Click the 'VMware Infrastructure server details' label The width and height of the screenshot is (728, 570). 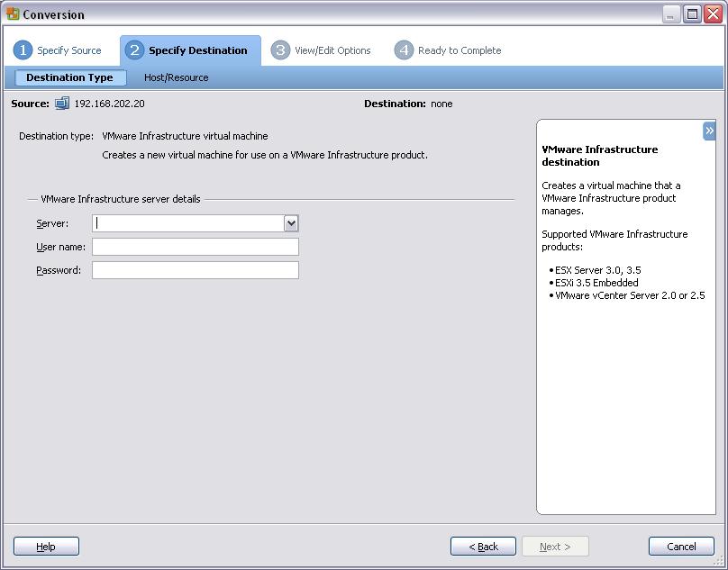[121, 199]
